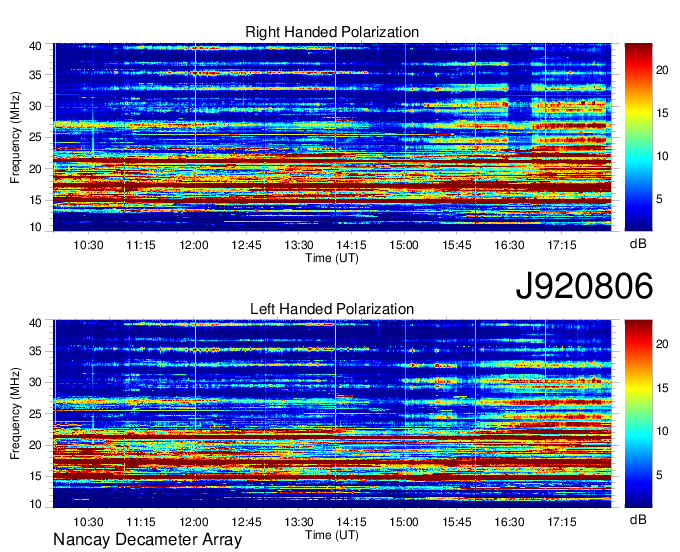This screenshot has width=680, height=552.
Task: Click the 15 dB label on bottom colorbar
Action: click(x=662, y=388)
